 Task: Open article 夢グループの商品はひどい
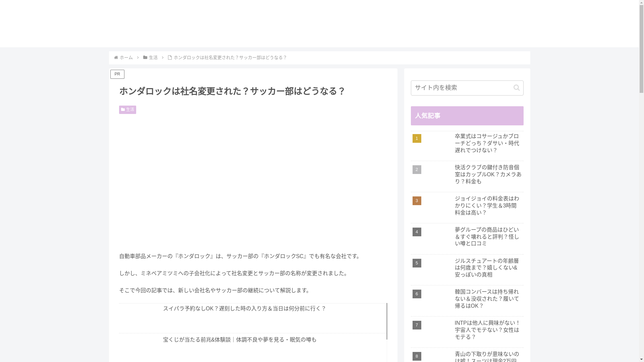pyautogui.click(x=467, y=239)
